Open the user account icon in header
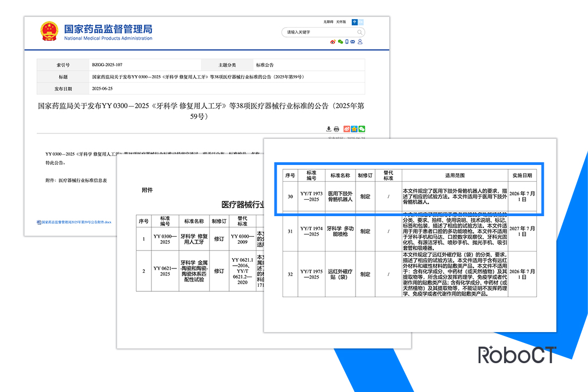The height and width of the screenshot is (392, 588). point(360,42)
